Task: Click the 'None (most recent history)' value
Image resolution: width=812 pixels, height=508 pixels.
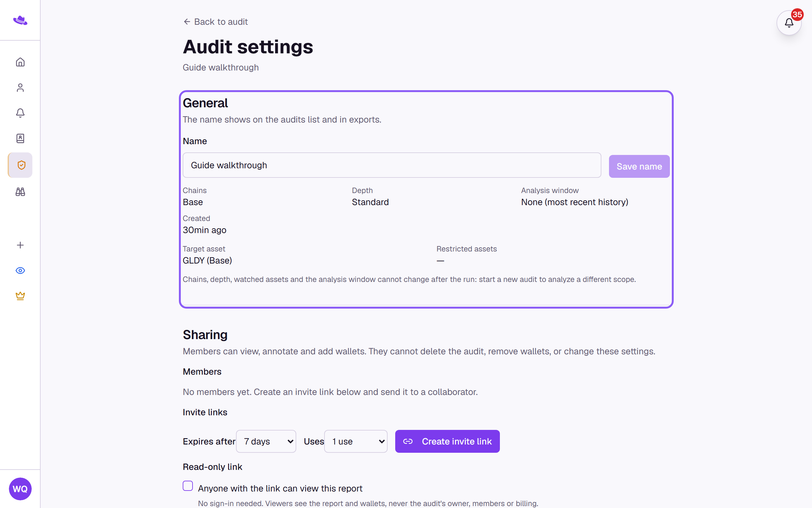Action: (574, 202)
